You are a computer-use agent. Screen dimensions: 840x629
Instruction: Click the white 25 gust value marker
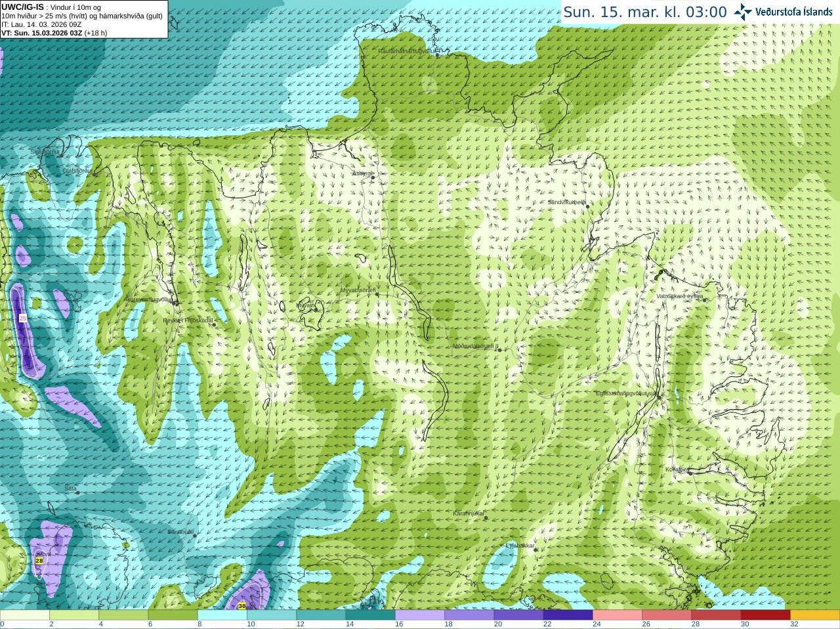(22, 318)
